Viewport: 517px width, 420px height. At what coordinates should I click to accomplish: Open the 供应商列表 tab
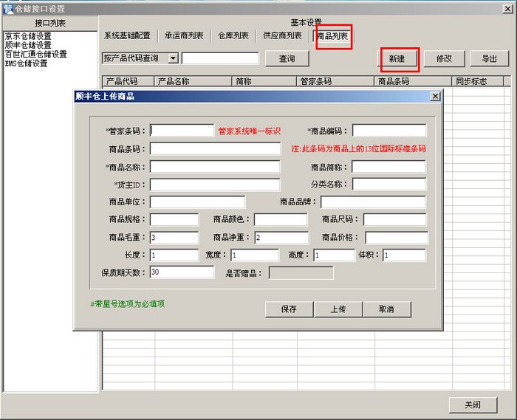282,35
